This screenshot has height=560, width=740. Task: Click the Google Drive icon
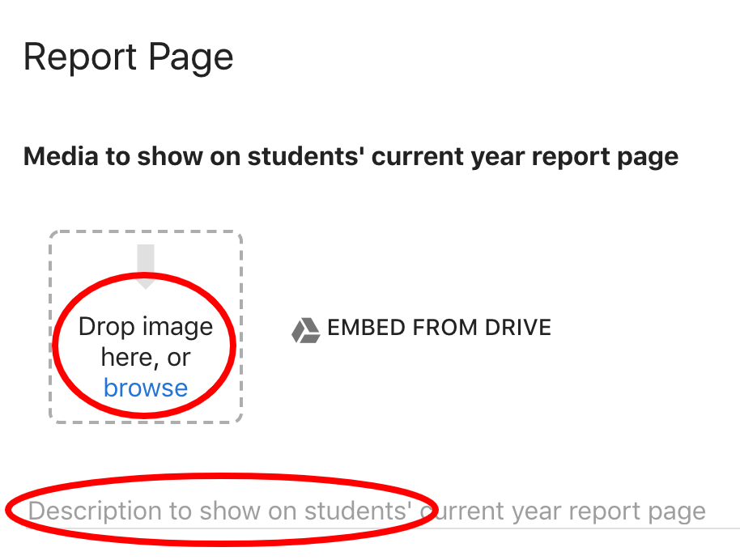[x=306, y=330]
